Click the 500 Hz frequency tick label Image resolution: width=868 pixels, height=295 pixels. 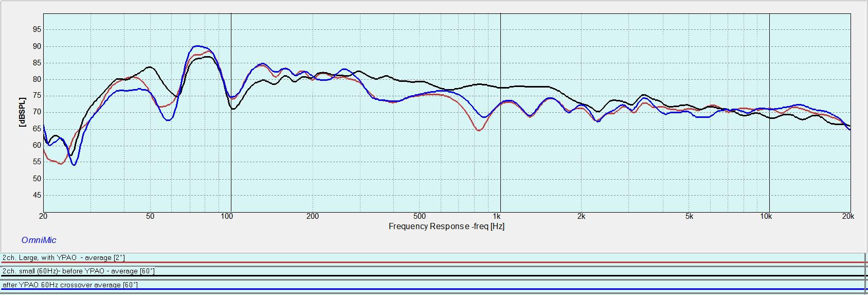click(x=419, y=216)
